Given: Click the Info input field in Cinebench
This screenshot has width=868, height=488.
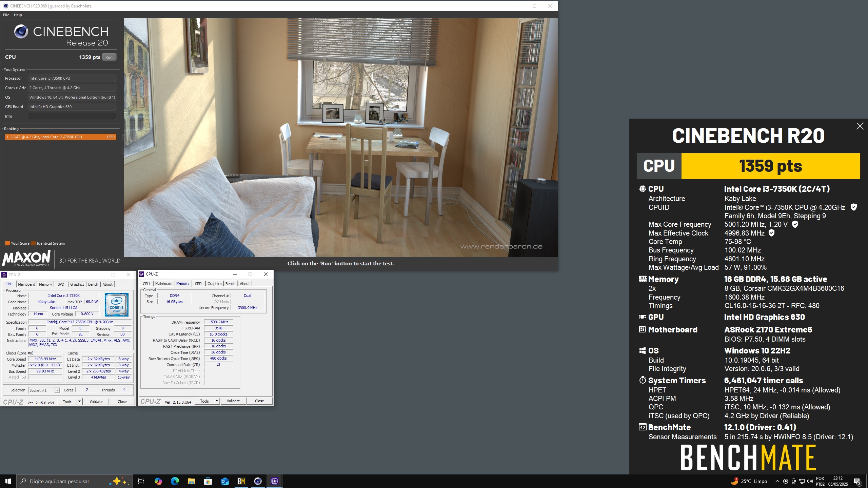Looking at the screenshot, I should 72,116.
